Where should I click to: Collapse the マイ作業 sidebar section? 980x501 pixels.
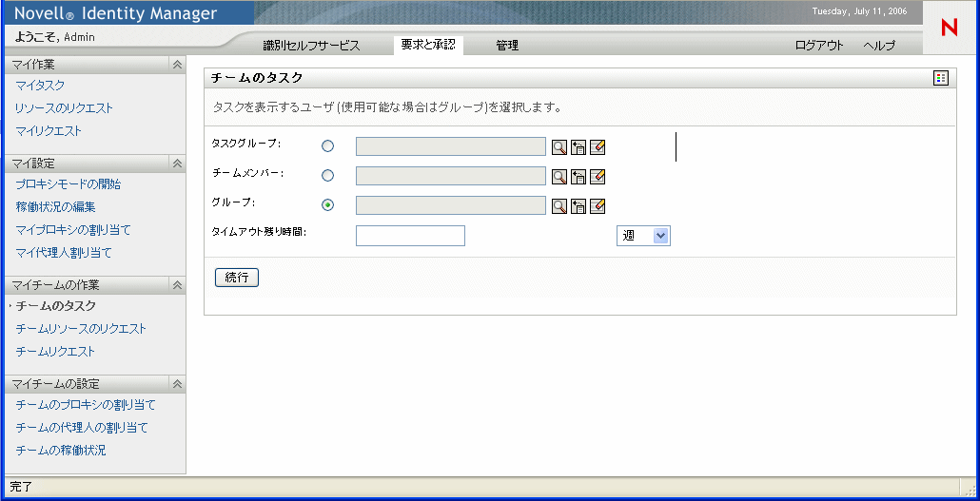178,65
